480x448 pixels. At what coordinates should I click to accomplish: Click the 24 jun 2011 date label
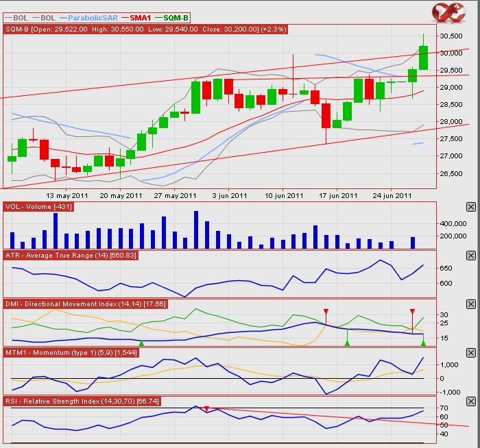(x=392, y=195)
